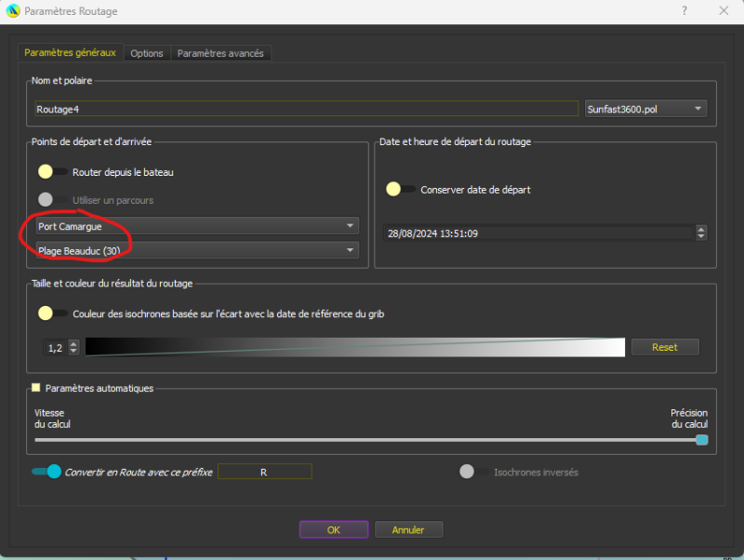This screenshot has height=560, width=744.
Task: Open the Plage Beauduc (30) arrival dropdown
Action: pos(197,250)
